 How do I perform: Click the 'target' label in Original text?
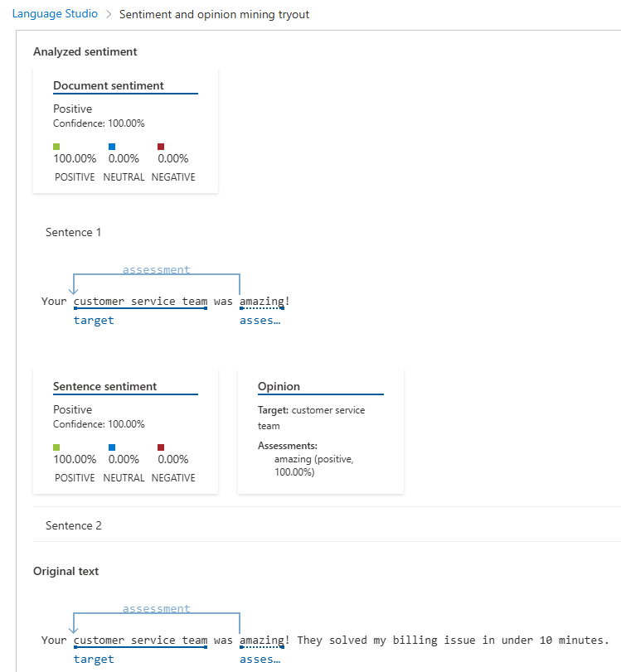point(93,659)
